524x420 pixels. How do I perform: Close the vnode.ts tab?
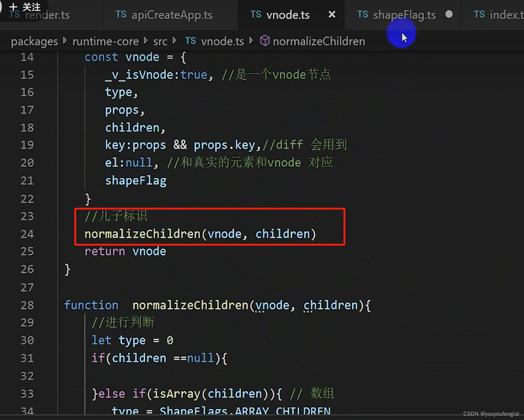(332, 14)
